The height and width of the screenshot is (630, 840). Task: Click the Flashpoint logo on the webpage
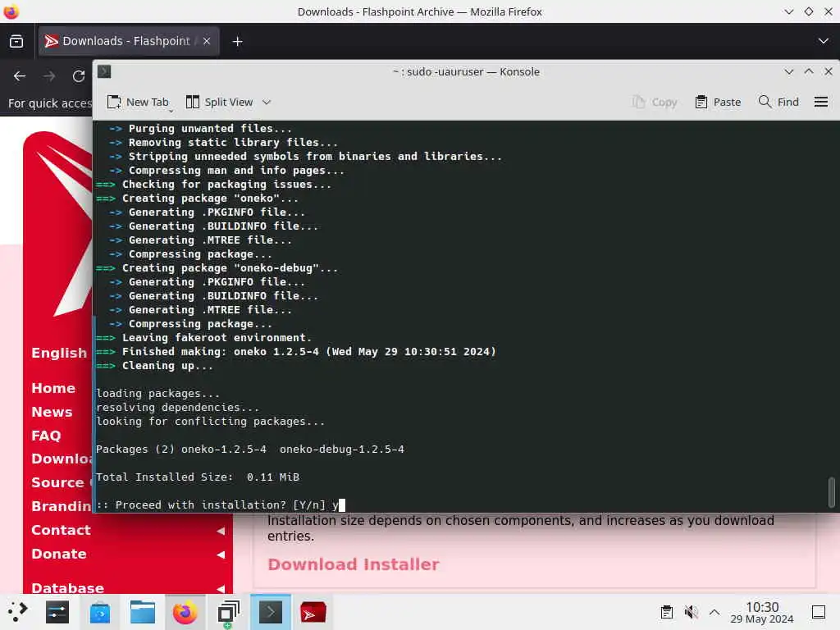[x=58, y=225]
